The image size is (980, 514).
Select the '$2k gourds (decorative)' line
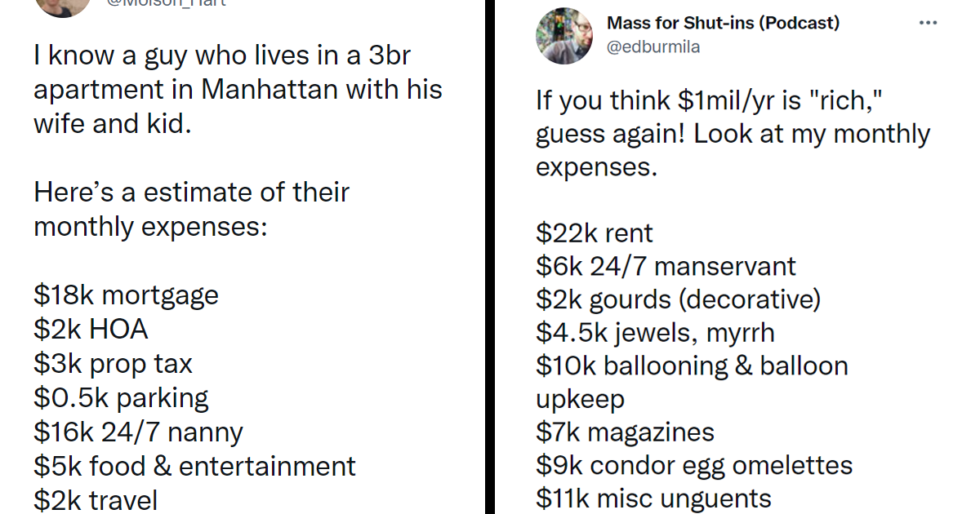point(678,299)
